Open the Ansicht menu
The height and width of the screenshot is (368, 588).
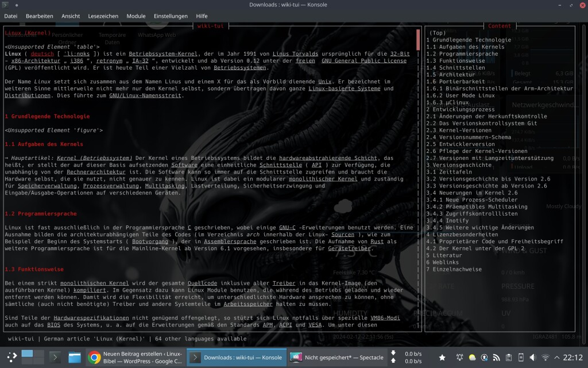(71, 16)
